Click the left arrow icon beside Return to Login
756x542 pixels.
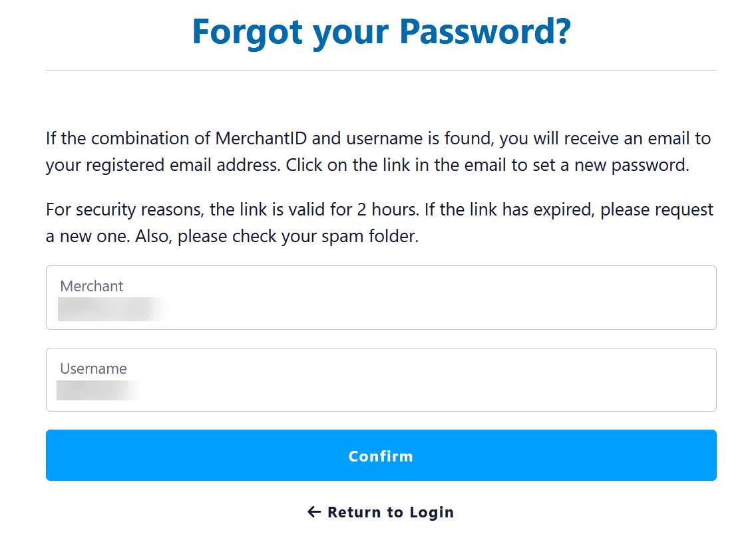pos(314,511)
